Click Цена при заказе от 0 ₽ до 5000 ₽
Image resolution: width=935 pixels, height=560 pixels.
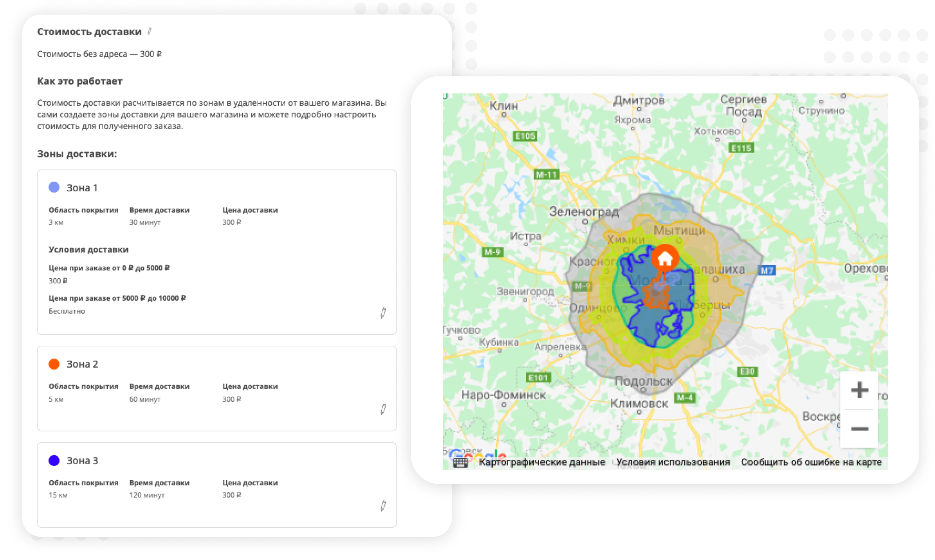pyautogui.click(x=109, y=268)
